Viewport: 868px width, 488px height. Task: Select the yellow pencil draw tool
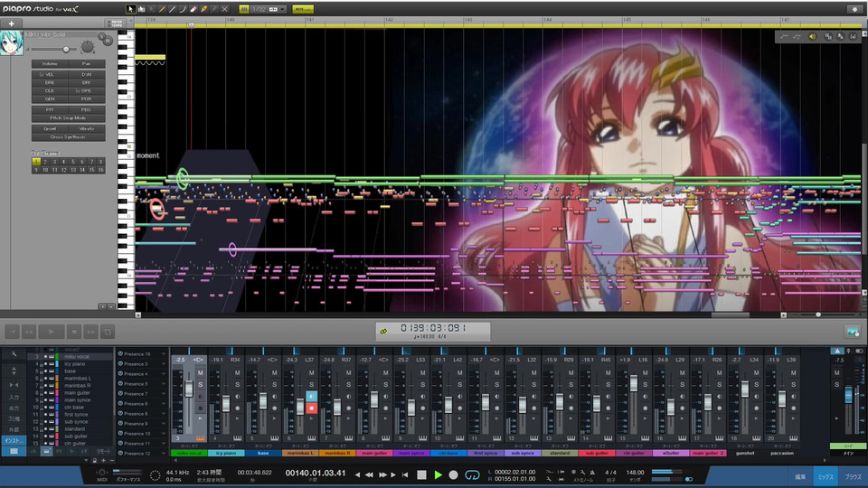pyautogui.click(x=162, y=9)
